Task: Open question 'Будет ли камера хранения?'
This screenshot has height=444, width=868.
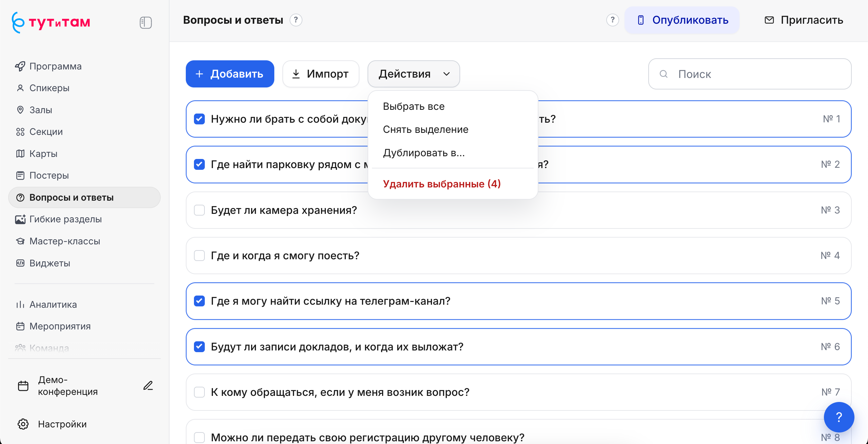Action: pyautogui.click(x=518, y=210)
